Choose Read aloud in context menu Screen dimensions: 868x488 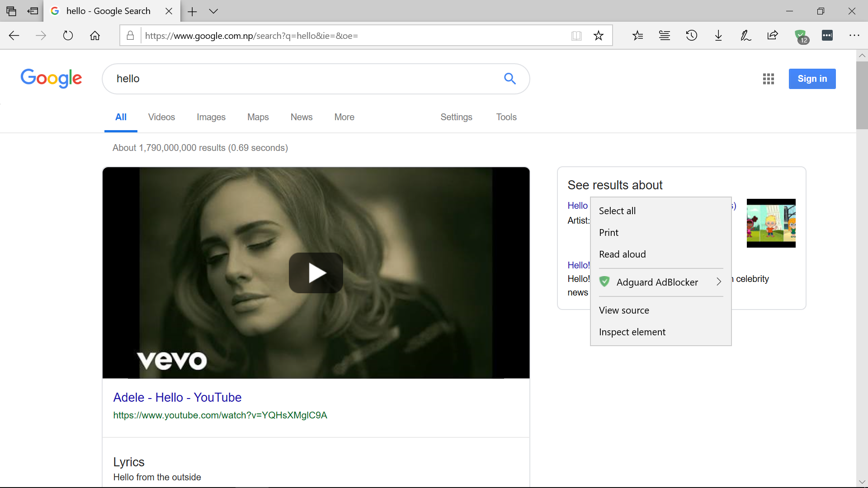661,254
